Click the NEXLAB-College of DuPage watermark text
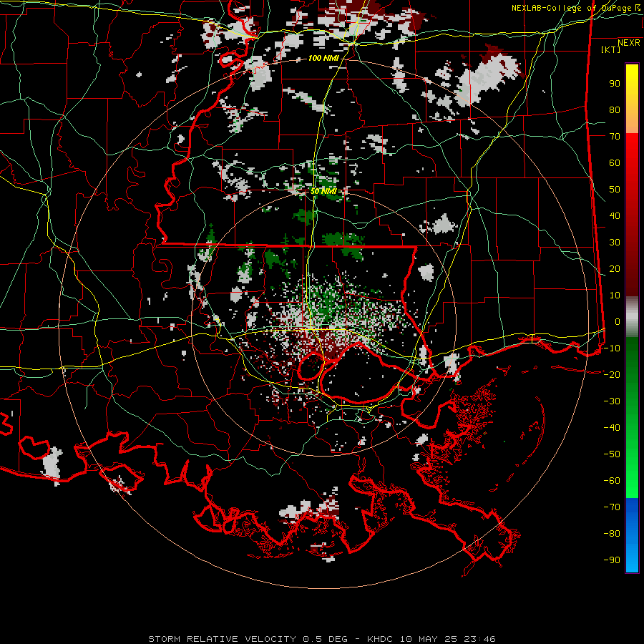The height and width of the screenshot is (644, 644). (x=576, y=8)
